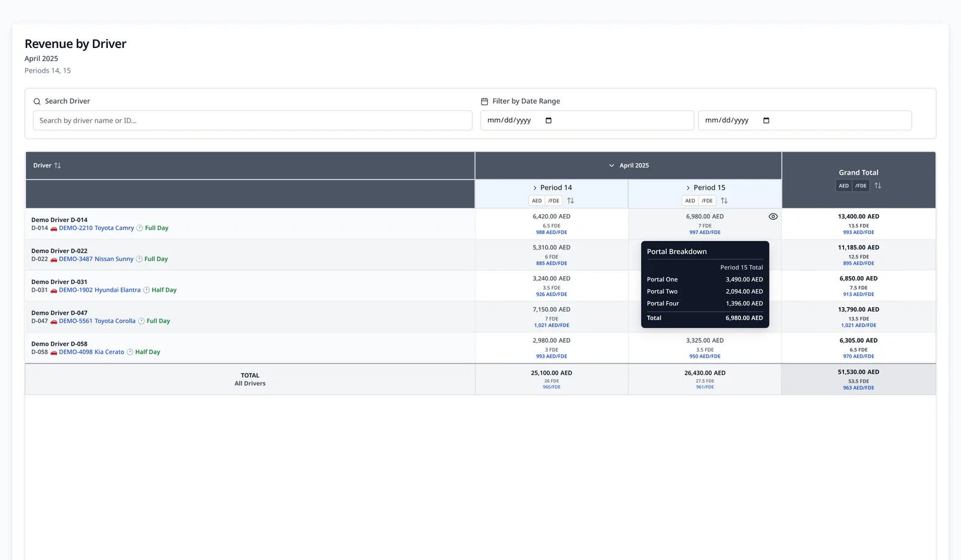The width and height of the screenshot is (961, 560).
Task: Select the Demo Driver D-047 name
Action: [x=59, y=313]
